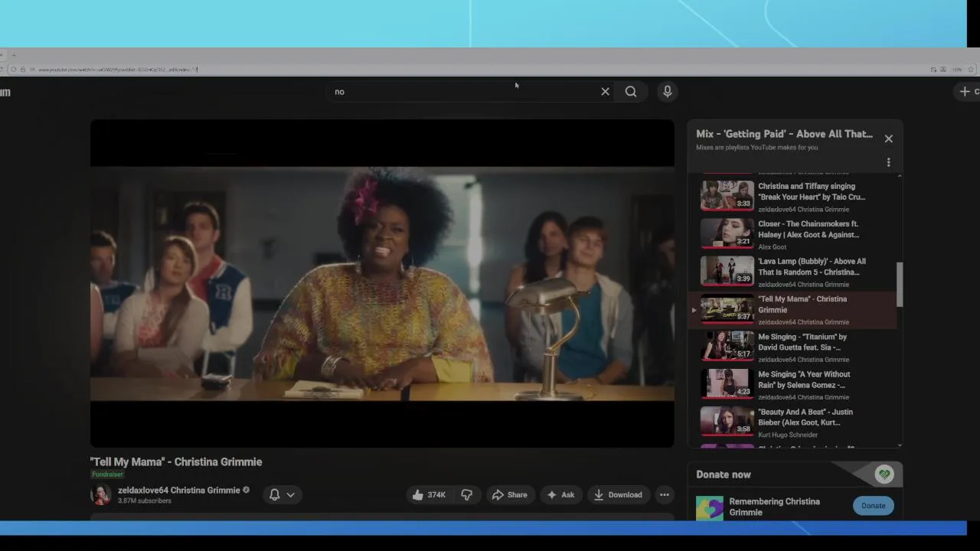Click the 'Mix - Getting Paid' playlist title

click(x=784, y=134)
